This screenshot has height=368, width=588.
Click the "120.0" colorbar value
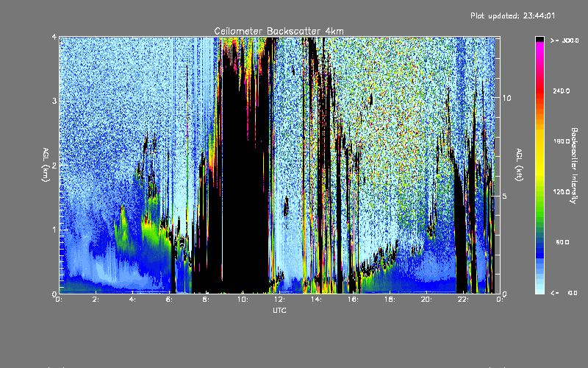pyautogui.click(x=562, y=192)
